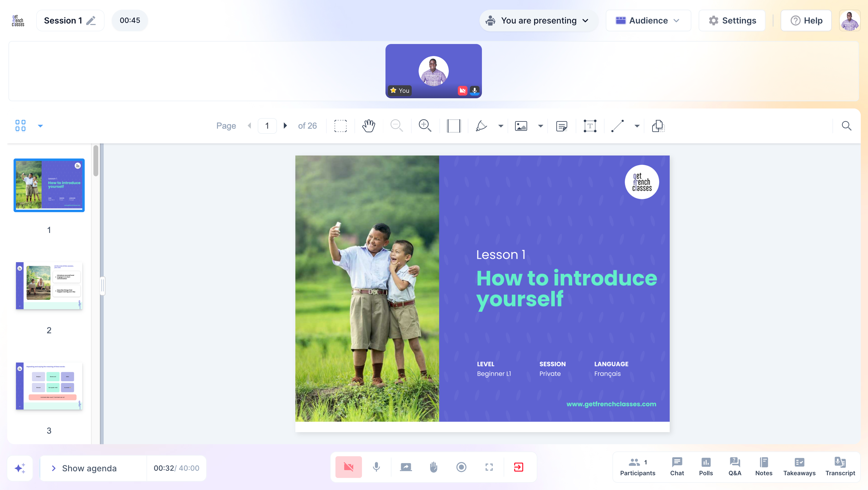Viewport: 868px width, 490px height.
Task: Show the agenda
Action: click(89, 468)
